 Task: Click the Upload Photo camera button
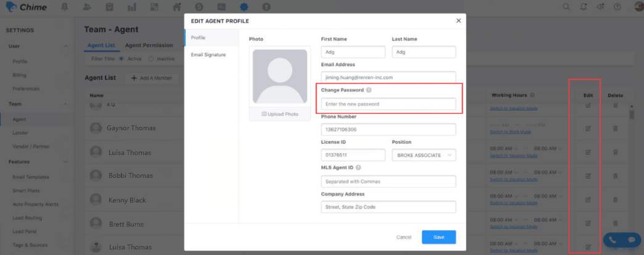(279, 114)
